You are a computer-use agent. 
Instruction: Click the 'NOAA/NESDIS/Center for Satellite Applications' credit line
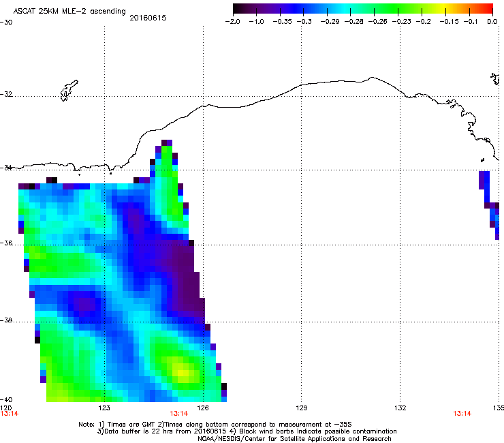click(x=294, y=439)
